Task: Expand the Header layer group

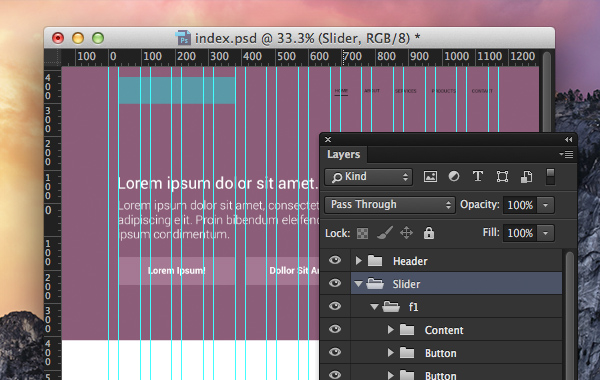Action: [x=359, y=261]
